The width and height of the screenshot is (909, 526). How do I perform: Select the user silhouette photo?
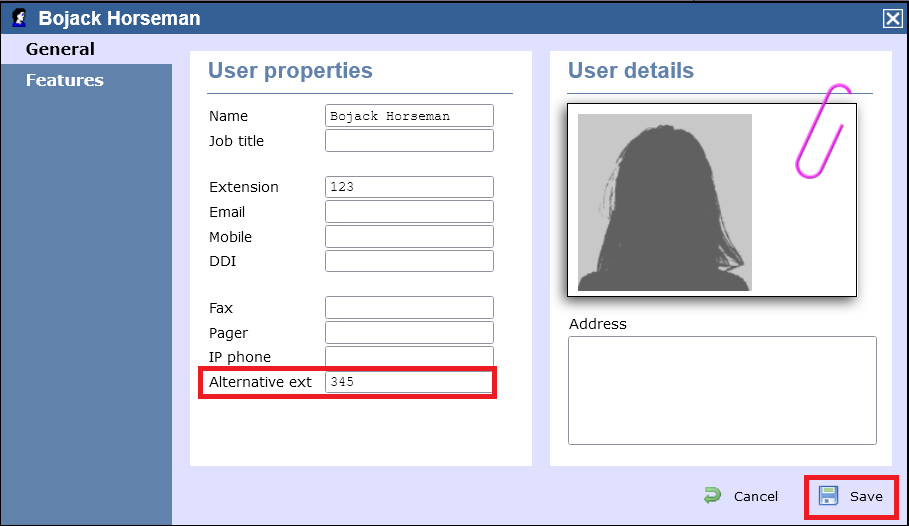pyautogui.click(x=664, y=202)
